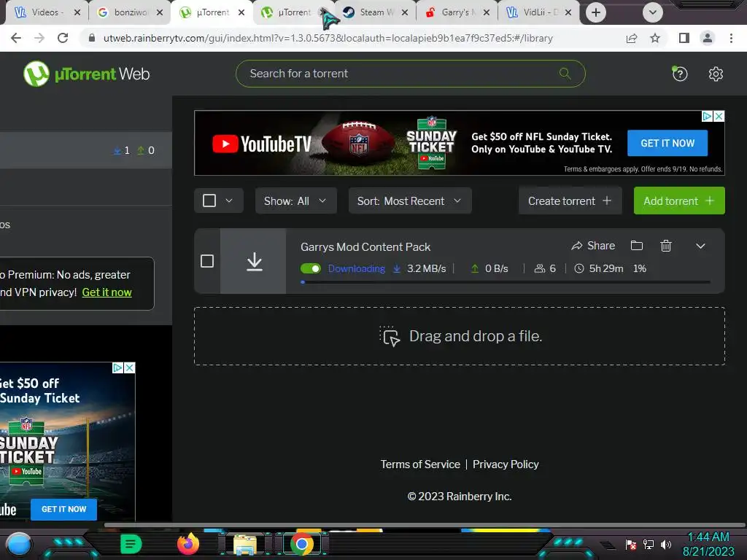
Task: Click the torrent download progress bar
Action: click(506, 282)
